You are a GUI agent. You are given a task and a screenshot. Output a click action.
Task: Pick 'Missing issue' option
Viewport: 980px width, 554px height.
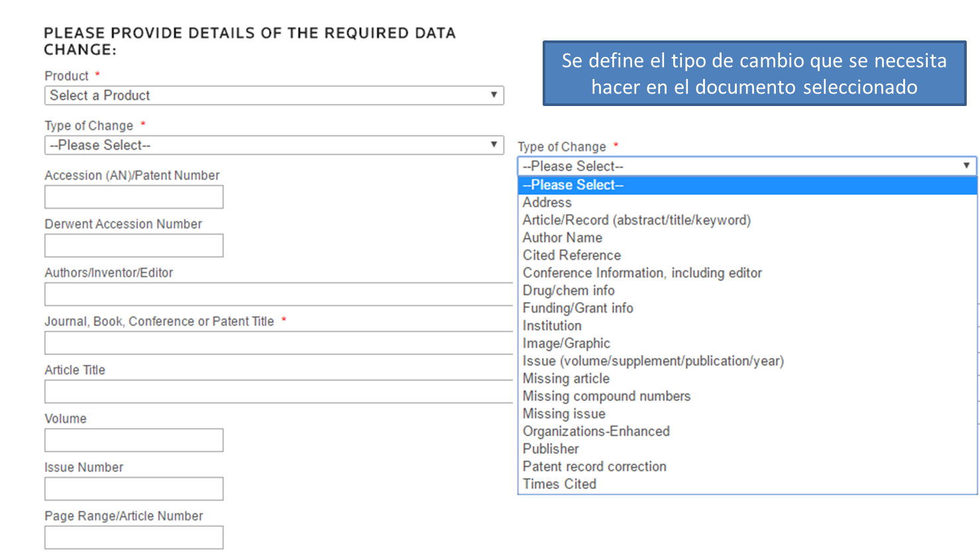(x=747, y=414)
